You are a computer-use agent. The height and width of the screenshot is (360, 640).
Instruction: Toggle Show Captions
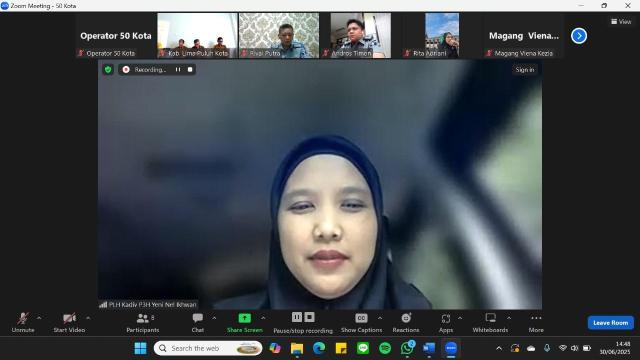361,322
